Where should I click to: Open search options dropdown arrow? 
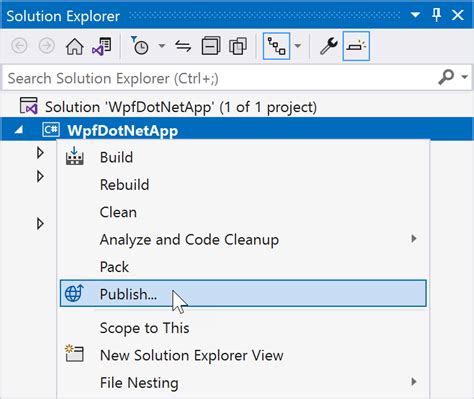click(x=464, y=77)
